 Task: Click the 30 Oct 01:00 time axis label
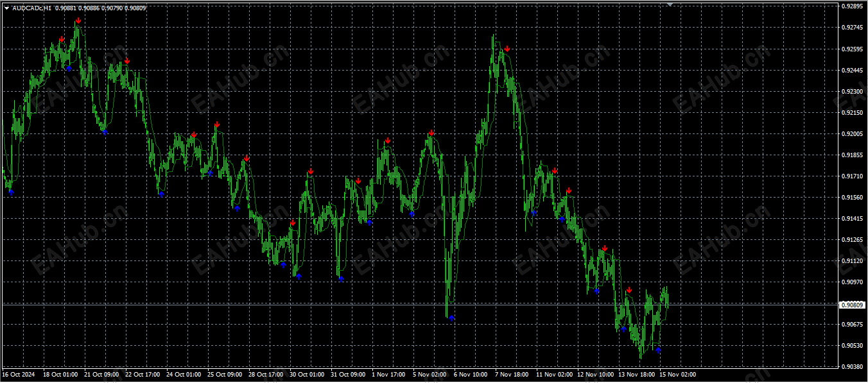(307, 374)
